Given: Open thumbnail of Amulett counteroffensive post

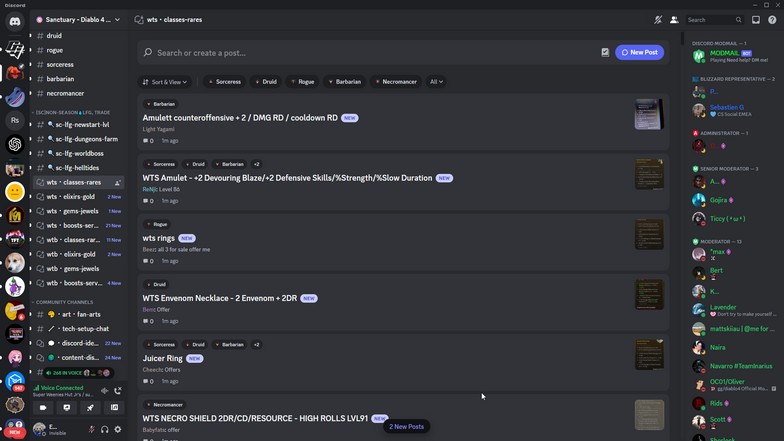Looking at the screenshot, I should (649, 114).
